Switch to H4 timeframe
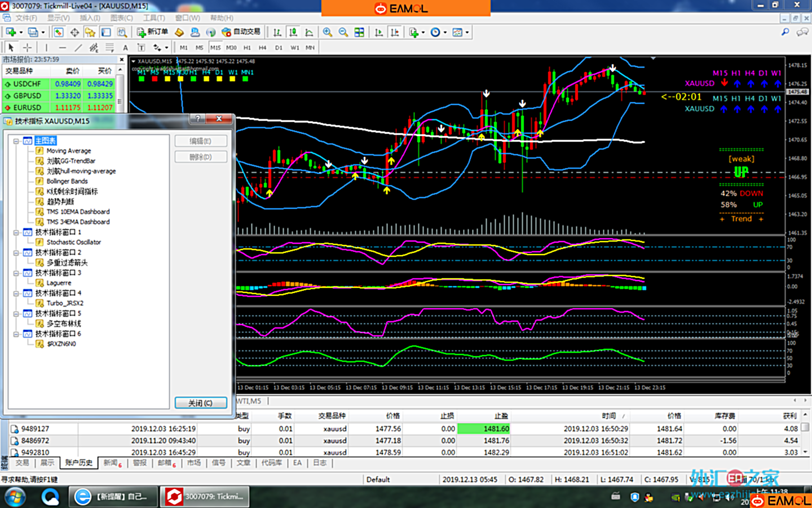The width and height of the screenshot is (812, 508). [263, 47]
